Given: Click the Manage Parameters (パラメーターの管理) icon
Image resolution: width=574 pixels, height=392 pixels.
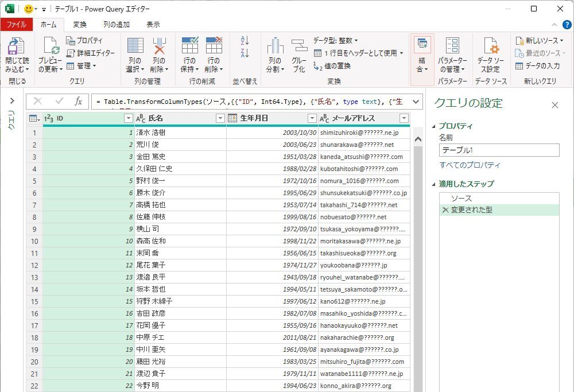Looking at the screenshot, I should [x=452, y=46].
